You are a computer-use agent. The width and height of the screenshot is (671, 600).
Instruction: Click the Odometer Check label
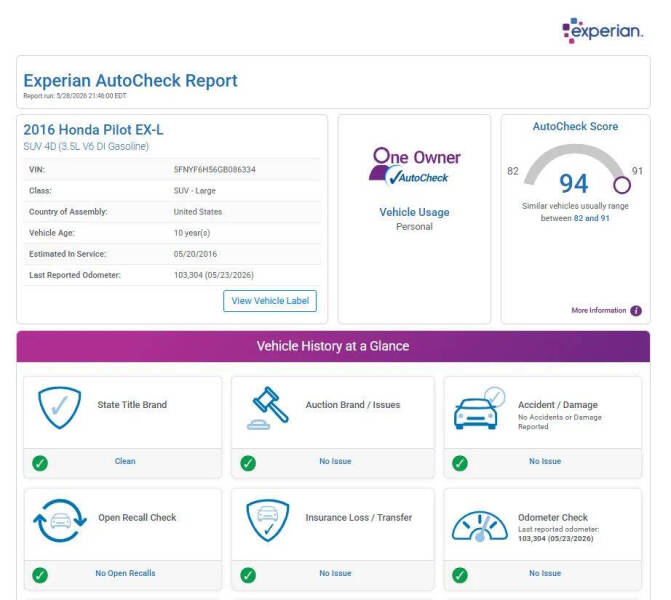click(553, 517)
